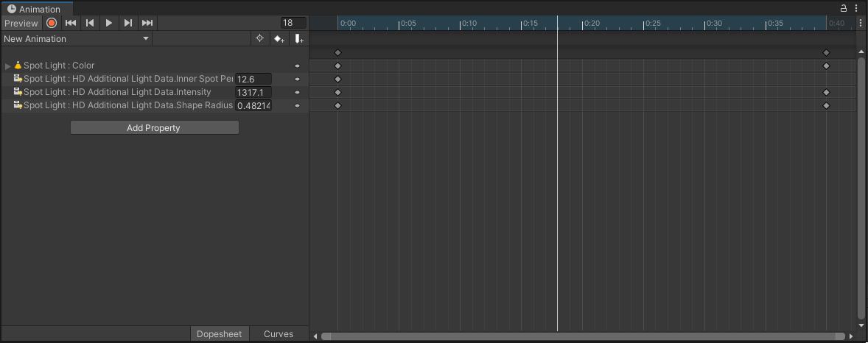Go to next keyframe

click(128, 23)
